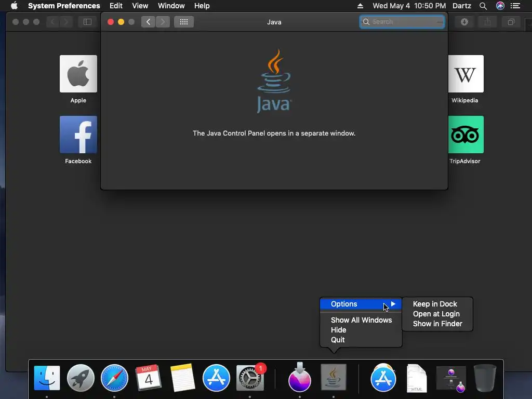Select Keep in Dock option
This screenshot has height=399, width=532.
coord(435,304)
